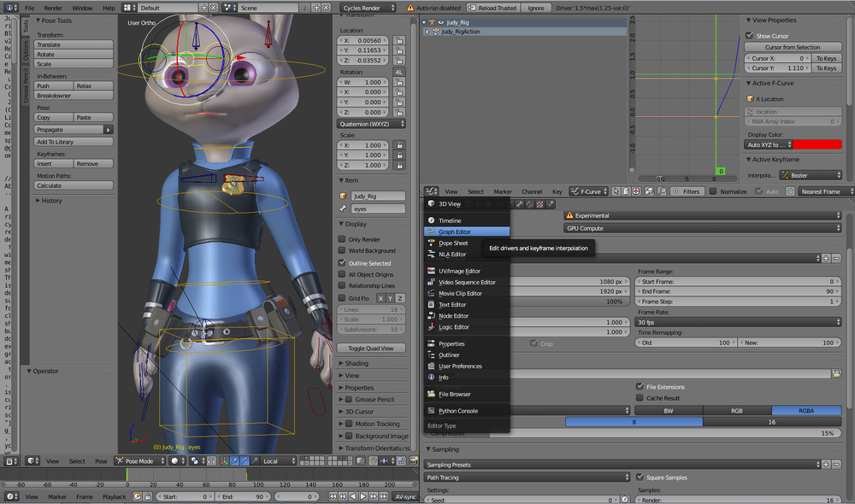Viewport: 855px width, 504px height.
Task: Click Reload Trusted button
Action: 492,8
